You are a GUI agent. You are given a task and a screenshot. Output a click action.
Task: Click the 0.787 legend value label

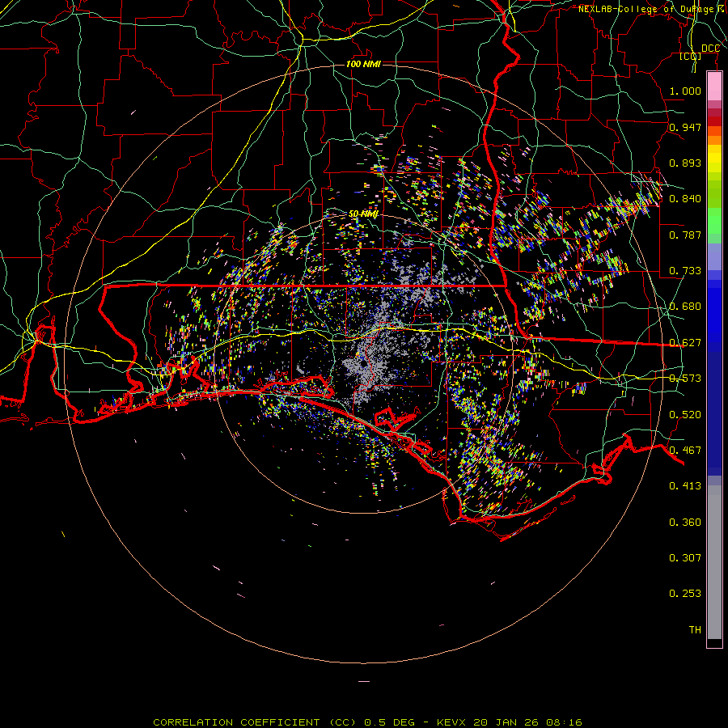click(684, 235)
